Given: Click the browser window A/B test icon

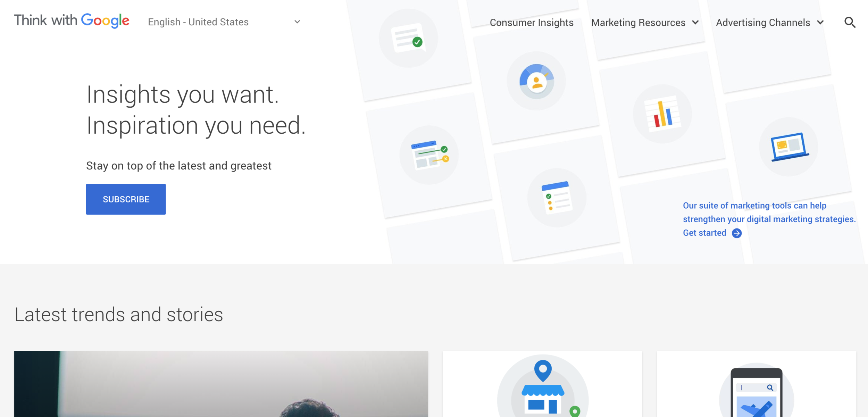Looking at the screenshot, I should 429,155.
